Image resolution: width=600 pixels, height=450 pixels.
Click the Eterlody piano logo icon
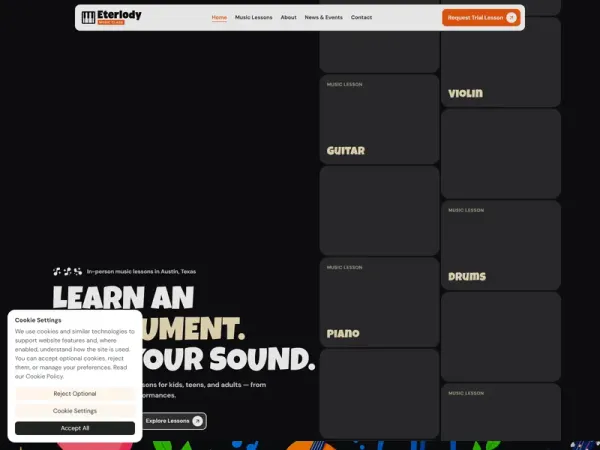tap(88, 17)
